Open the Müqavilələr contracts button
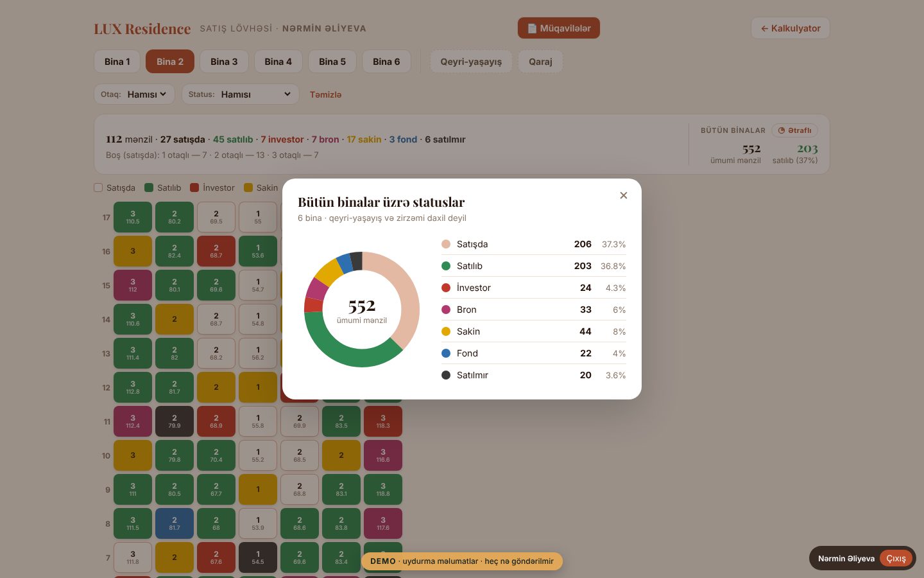 [559, 28]
